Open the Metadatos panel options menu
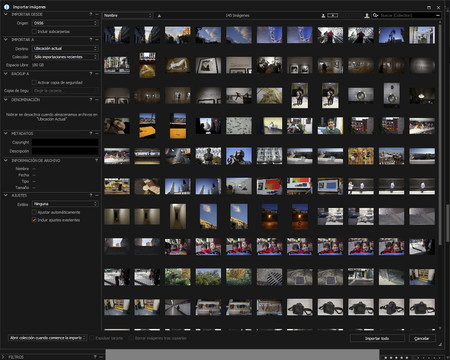 (97, 133)
